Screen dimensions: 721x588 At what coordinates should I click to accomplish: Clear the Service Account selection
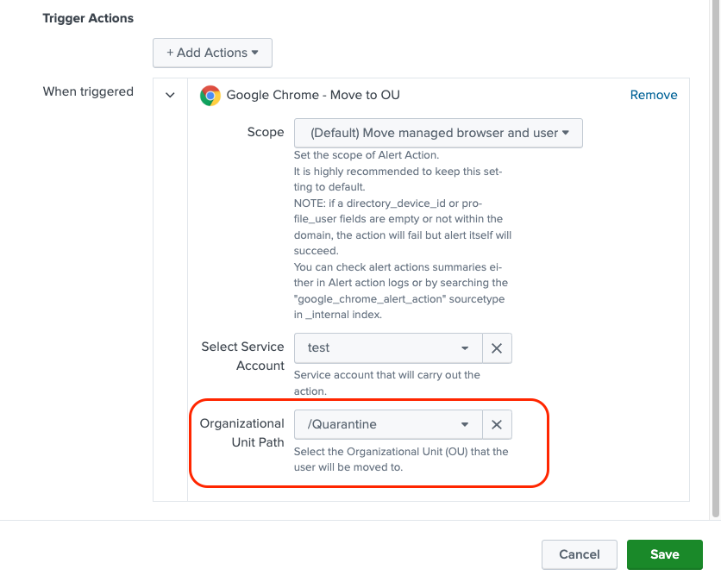(497, 348)
